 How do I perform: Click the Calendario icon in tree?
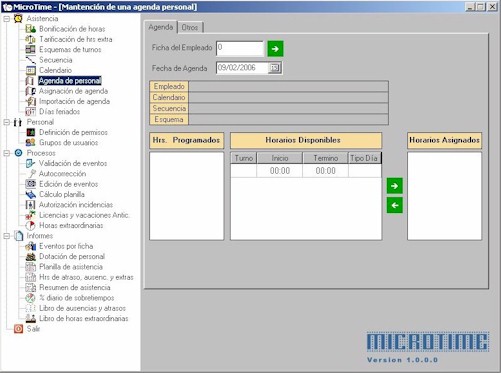pos(31,70)
